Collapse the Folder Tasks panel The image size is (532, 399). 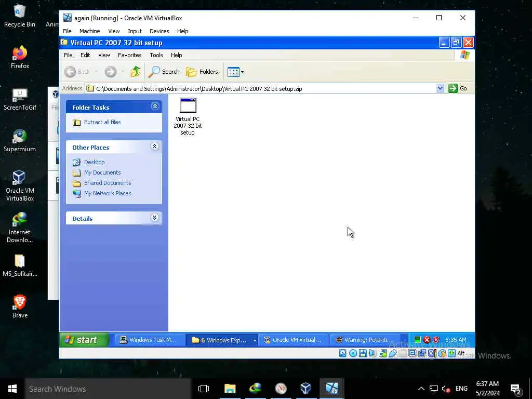click(155, 107)
